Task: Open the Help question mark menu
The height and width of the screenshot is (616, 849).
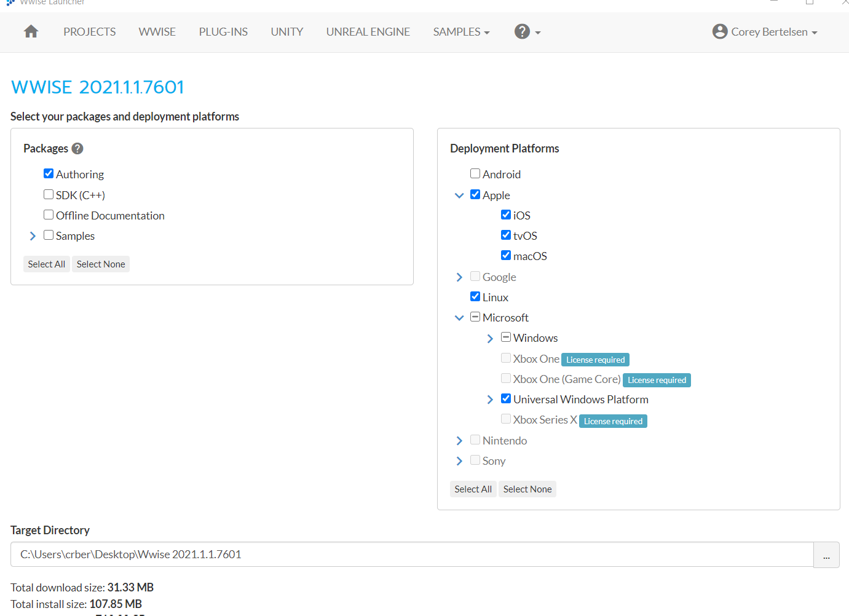Action: coord(527,31)
